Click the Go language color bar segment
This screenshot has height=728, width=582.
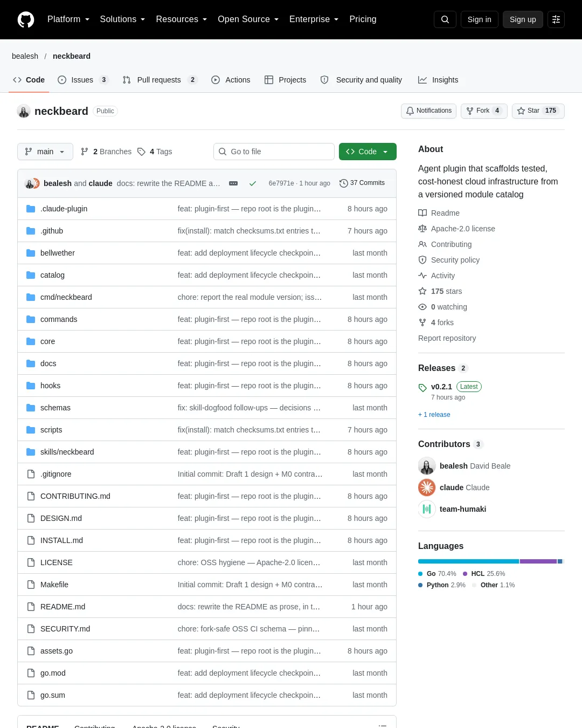[x=468, y=561]
